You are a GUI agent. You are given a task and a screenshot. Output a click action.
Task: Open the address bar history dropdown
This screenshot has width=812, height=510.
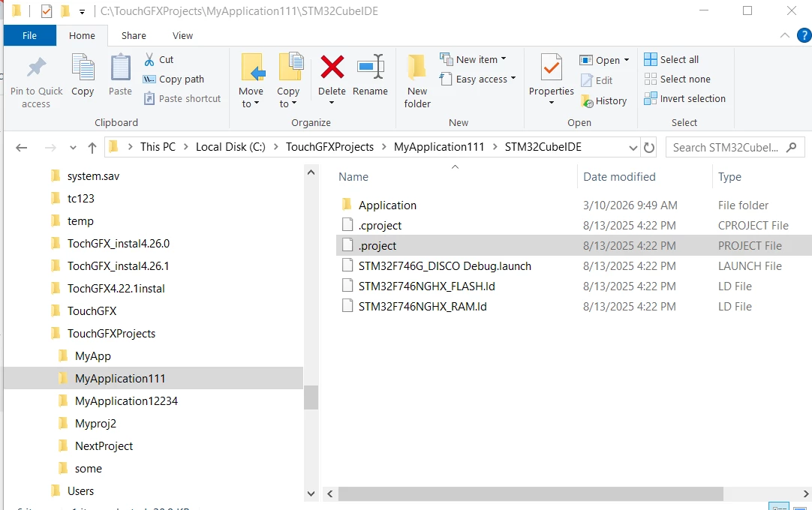coord(633,148)
